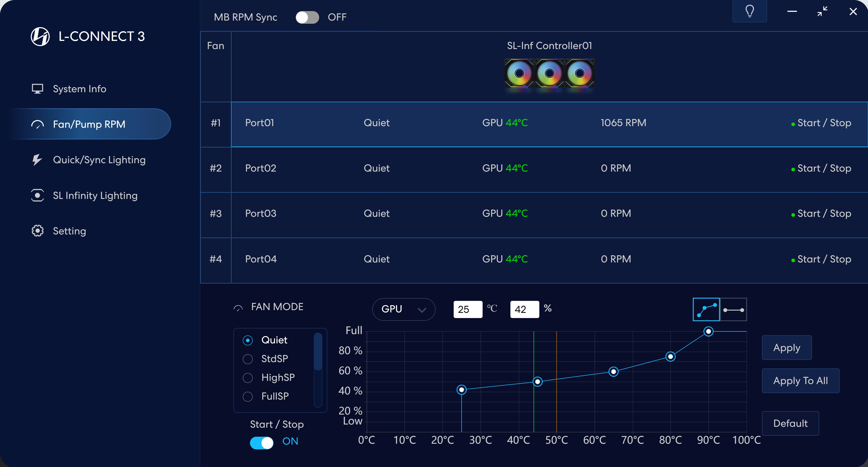Click the temperature input field showing 25

pyautogui.click(x=468, y=309)
